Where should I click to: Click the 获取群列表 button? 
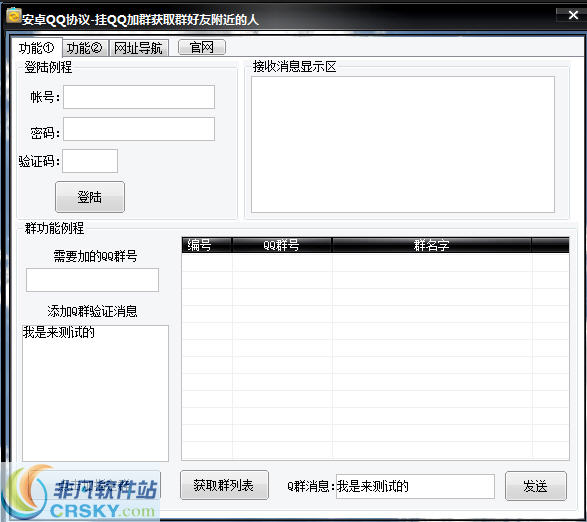224,485
